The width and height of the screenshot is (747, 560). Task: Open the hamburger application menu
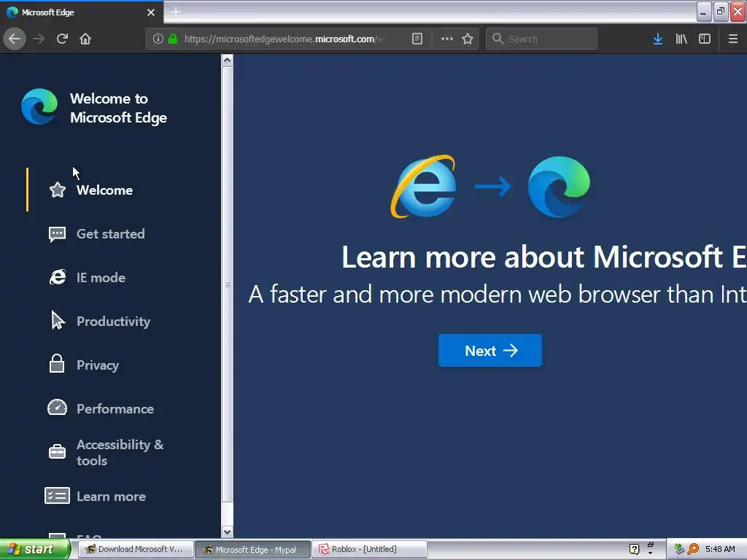click(732, 39)
